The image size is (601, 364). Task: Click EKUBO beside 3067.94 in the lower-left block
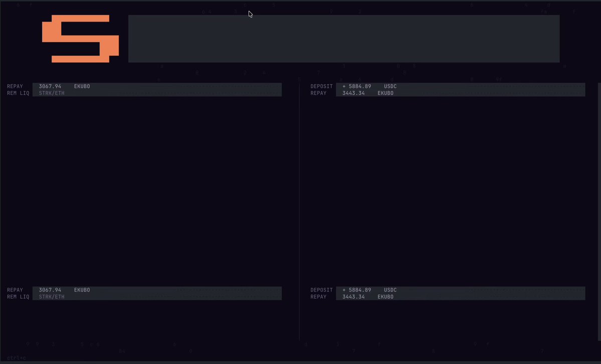82,290
